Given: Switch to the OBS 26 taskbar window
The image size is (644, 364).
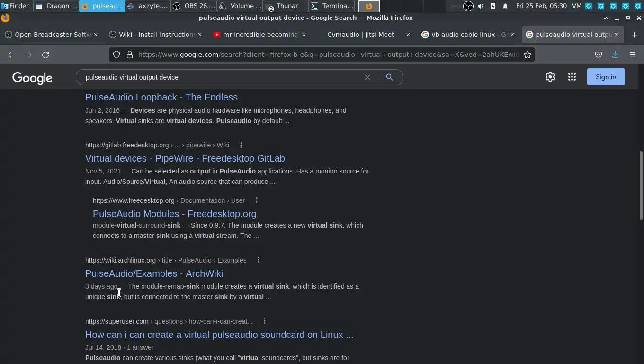Looking at the screenshot, I should (193, 6).
